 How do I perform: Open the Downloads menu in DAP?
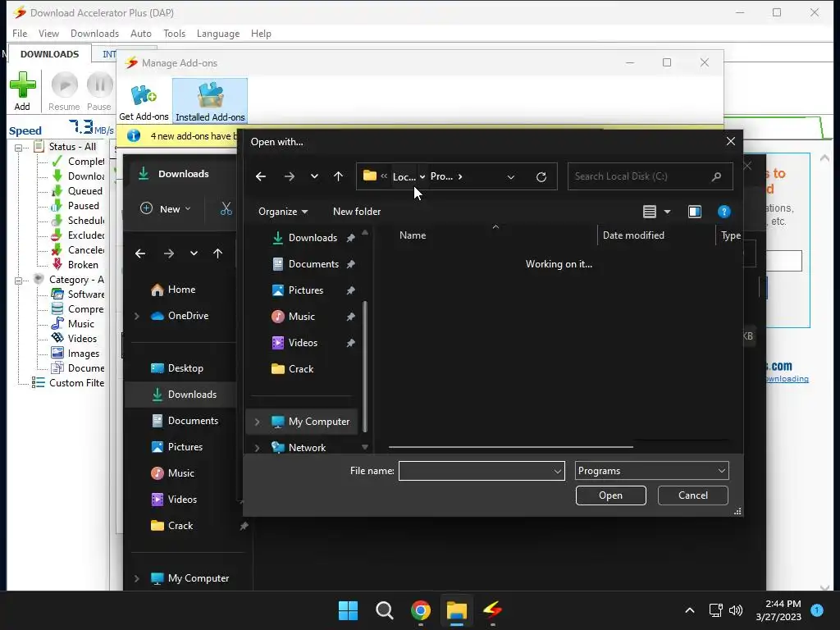(95, 33)
